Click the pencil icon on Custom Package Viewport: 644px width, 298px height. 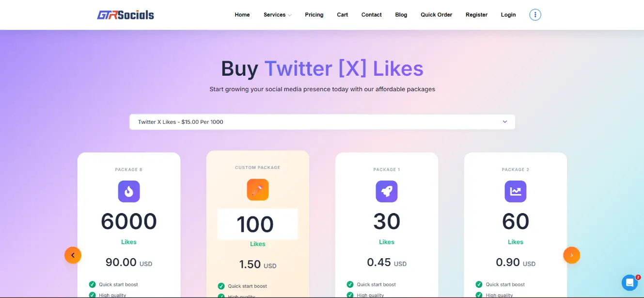pos(257,190)
